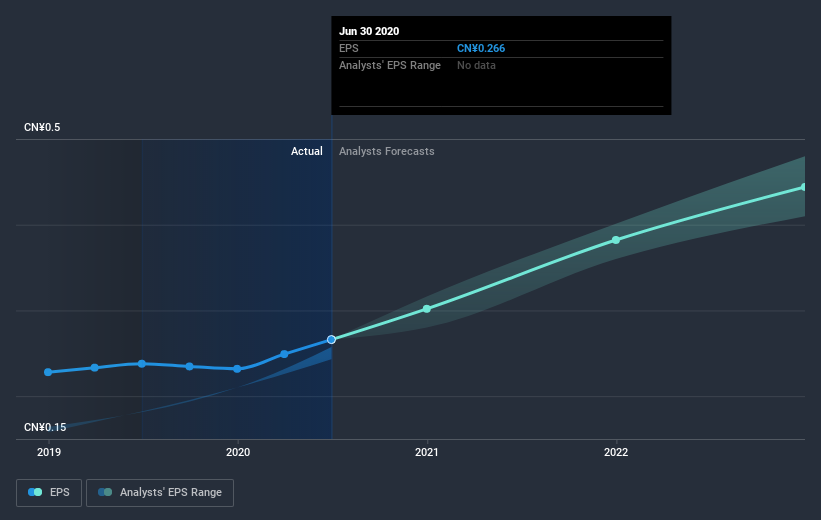Click the Jun 30 2020 tooltip date
This screenshot has height=520, width=821.
pos(369,31)
